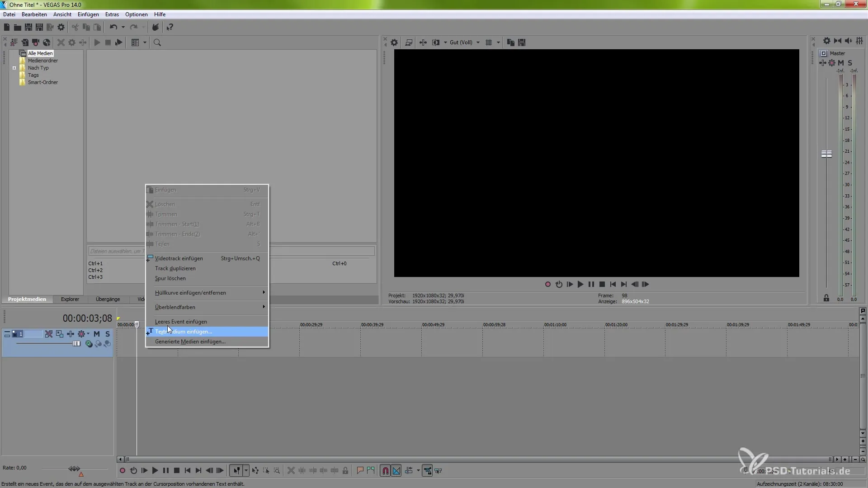
Task: Solo video track 1 with S button
Action: click(108, 334)
